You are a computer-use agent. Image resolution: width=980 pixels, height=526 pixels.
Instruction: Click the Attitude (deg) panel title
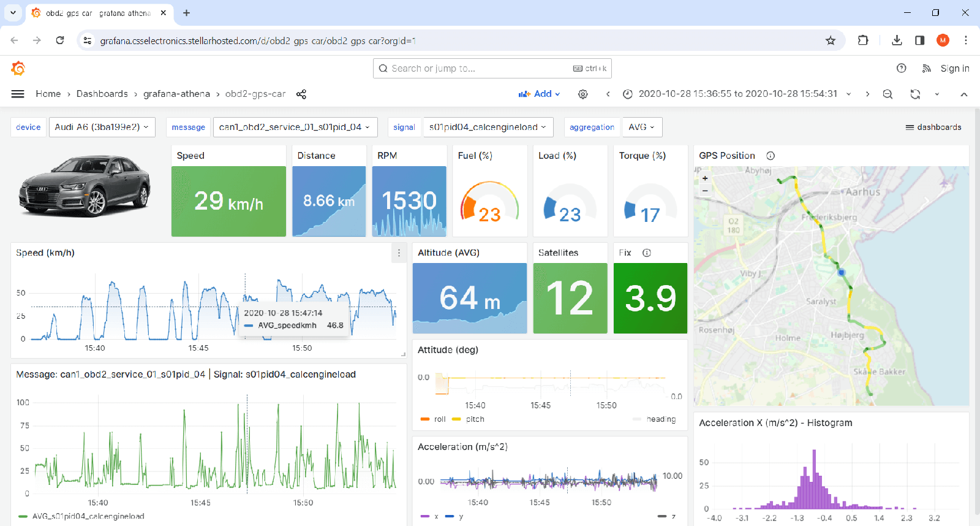(448, 350)
